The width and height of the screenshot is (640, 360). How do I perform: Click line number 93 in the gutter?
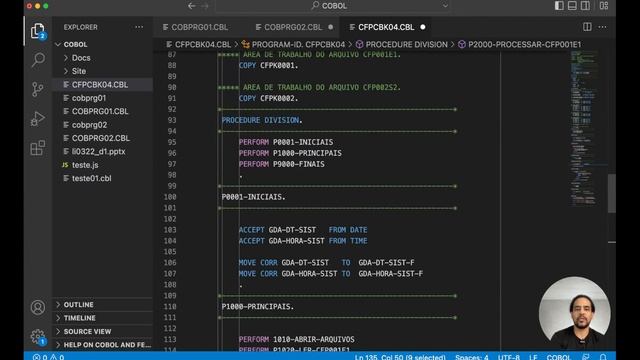(172, 120)
